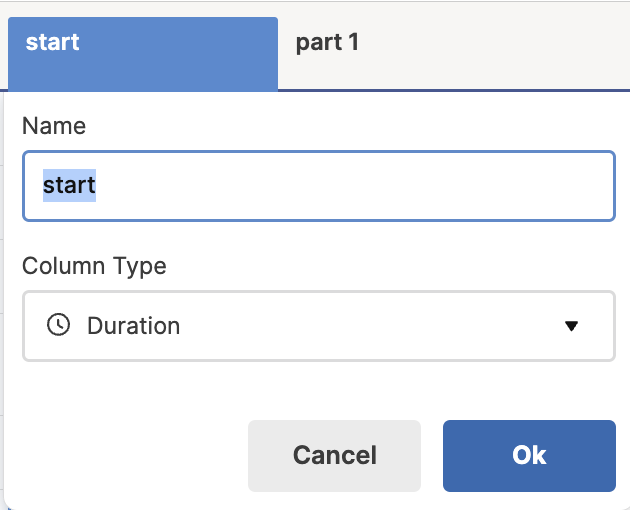Click the blue underline beneath part 1 header
The image size is (630, 510).
pyautogui.click(x=450, y=90)
